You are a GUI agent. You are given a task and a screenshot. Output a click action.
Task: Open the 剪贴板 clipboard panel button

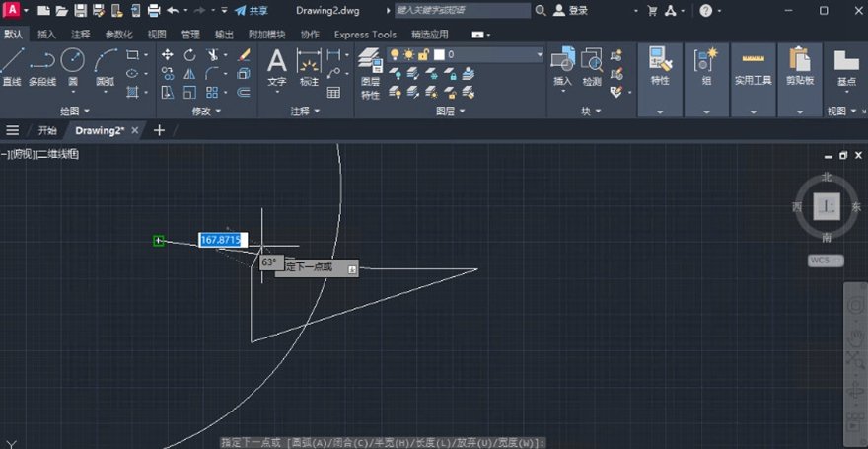point(800,66)
